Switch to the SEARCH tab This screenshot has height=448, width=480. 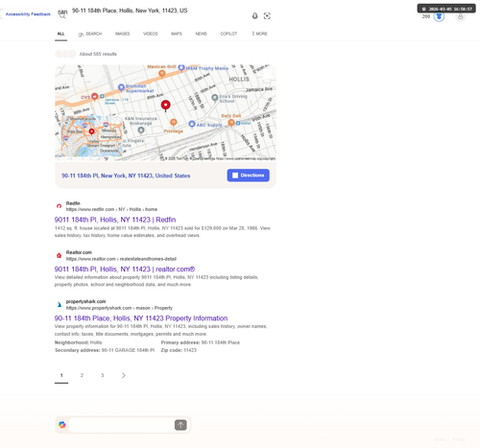click(x=90, y=34)
